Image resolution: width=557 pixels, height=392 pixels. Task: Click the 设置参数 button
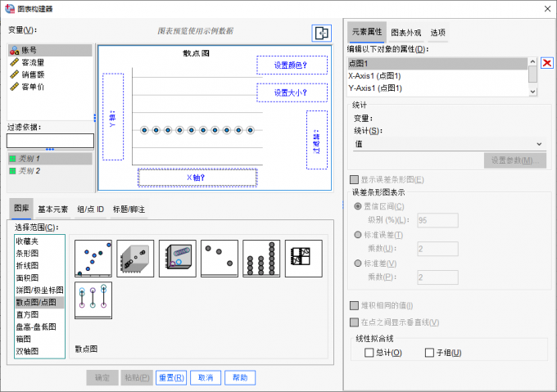(x=515, y=160)
